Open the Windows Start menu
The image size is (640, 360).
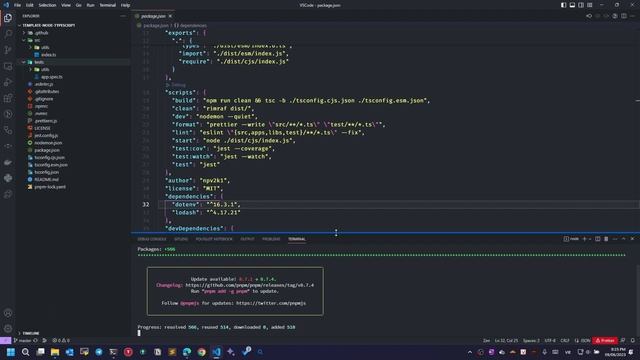pyautogui.click(x=11, y=352)
